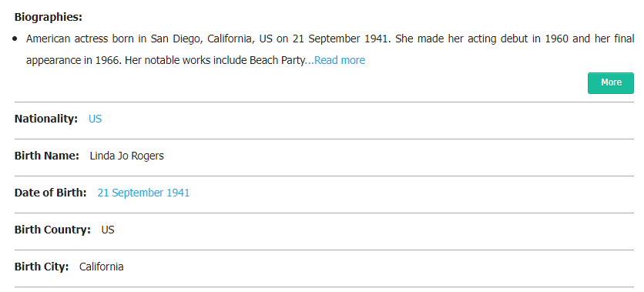Click the word American in the biography
Screen dimensions: 644x292
coord(47,39)
